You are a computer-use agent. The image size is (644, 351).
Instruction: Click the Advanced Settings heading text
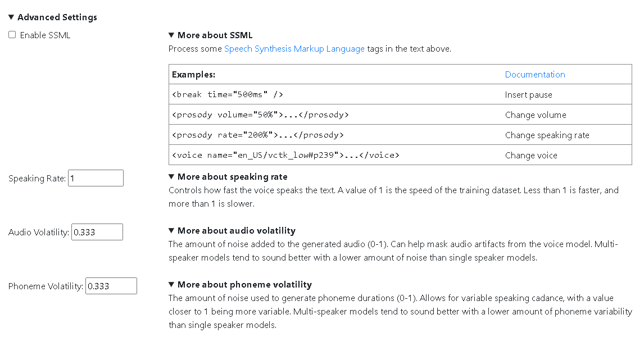tap(57, 17)
